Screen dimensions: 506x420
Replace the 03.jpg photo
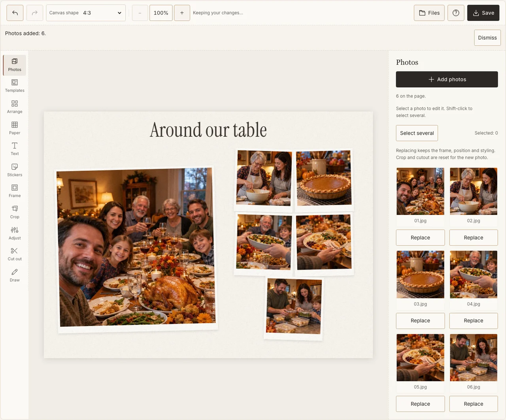(x=420, y=320)
